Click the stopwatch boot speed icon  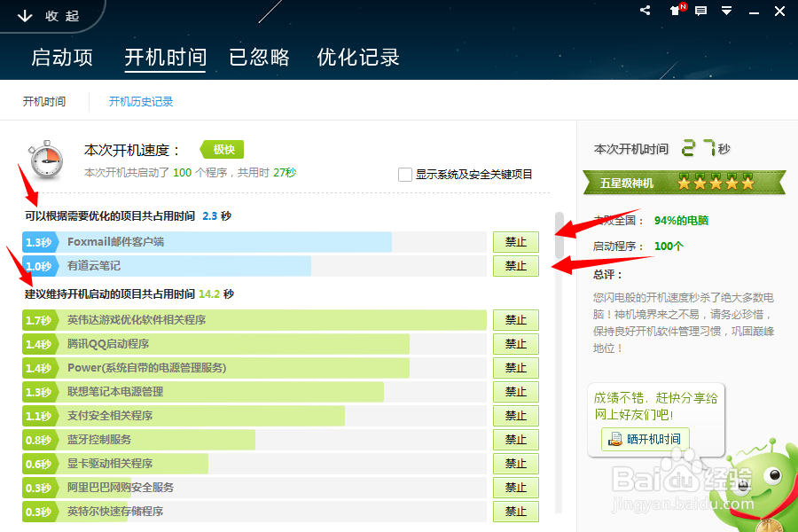click(46, 160)
